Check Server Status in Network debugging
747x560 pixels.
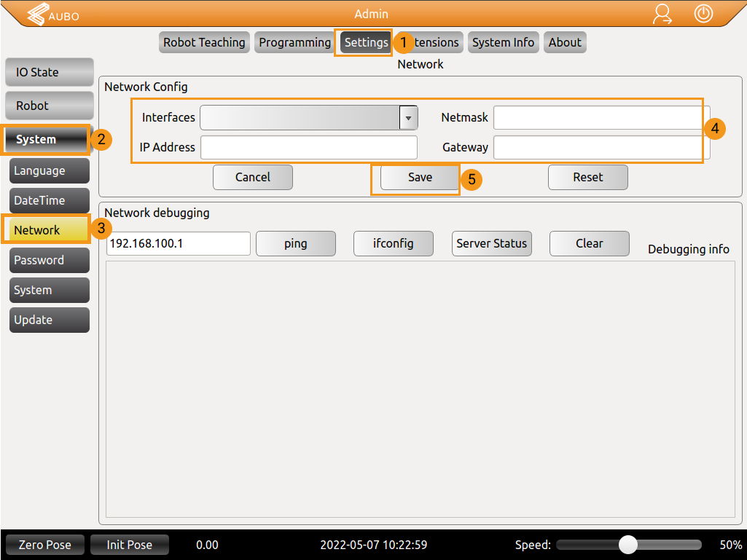(491, 243)
